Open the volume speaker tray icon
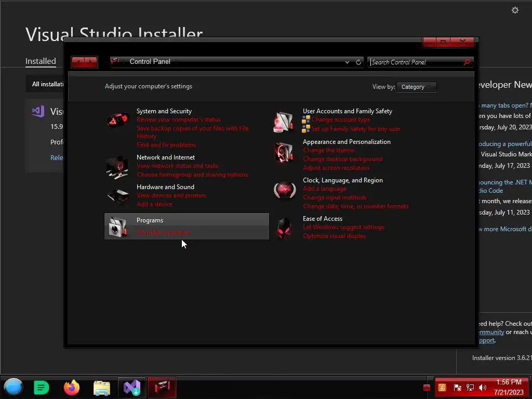The image size is (532, 399). point(482,388)
